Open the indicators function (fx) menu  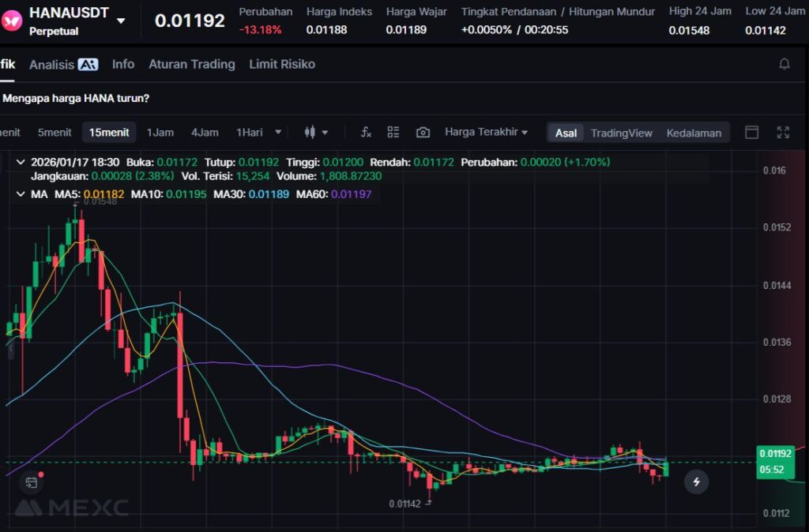[366, 133]
